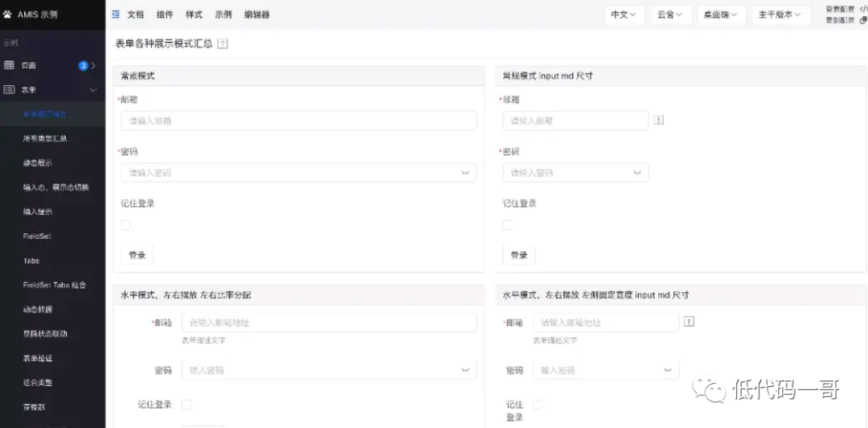Viewport: 868px width, 428px height.
Task: Click the AMIS paw logo icon
Action: point(8,14)
